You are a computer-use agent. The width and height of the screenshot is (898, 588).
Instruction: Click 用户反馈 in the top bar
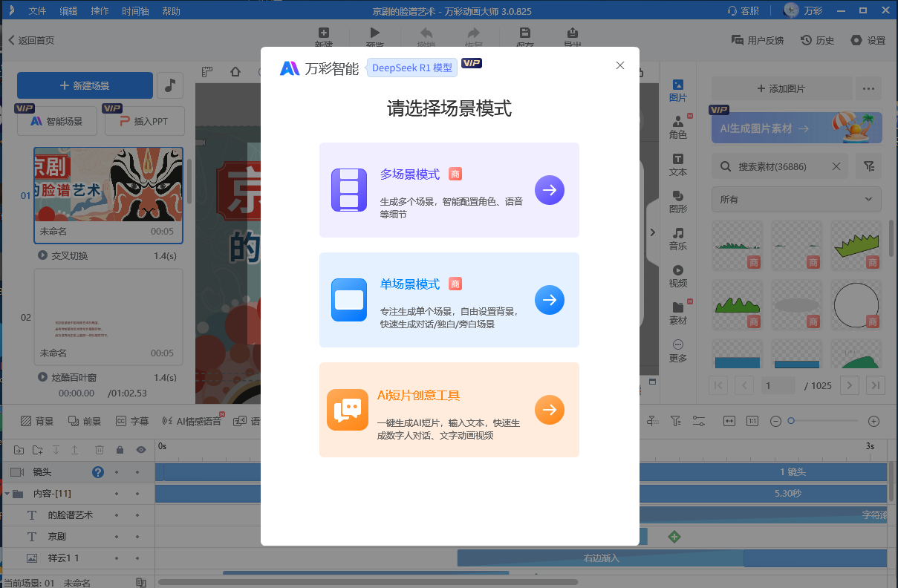[758, 41]
